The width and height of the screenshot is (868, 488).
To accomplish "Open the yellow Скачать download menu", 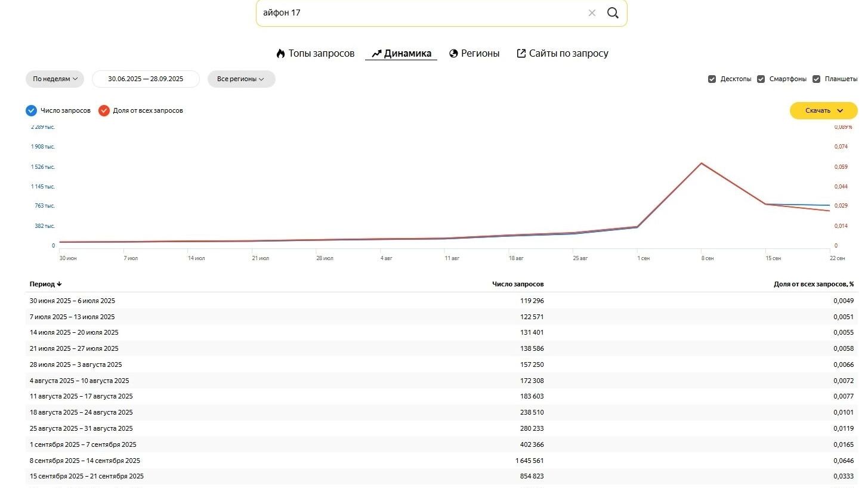I will tap(823, 110).
